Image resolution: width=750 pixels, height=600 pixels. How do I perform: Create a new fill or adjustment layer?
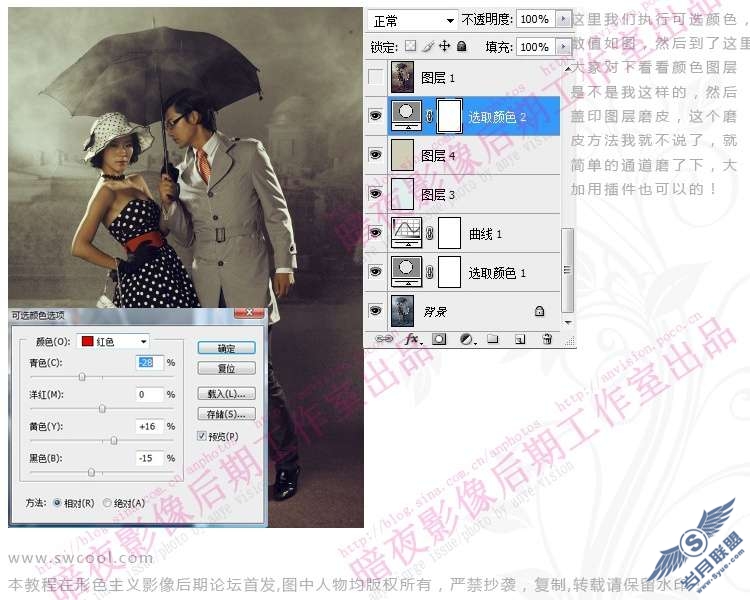(467, 339)
